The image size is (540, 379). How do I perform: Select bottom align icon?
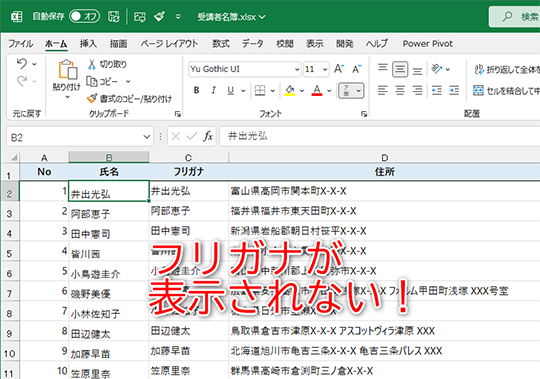(x=417, y=70)
